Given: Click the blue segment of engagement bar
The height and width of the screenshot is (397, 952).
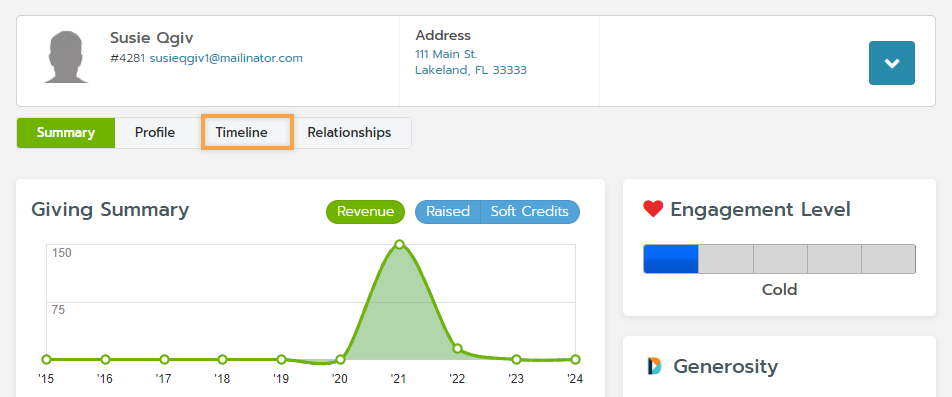Looking at the screenshot, I should pyautogui.click(x=671, y=259).
